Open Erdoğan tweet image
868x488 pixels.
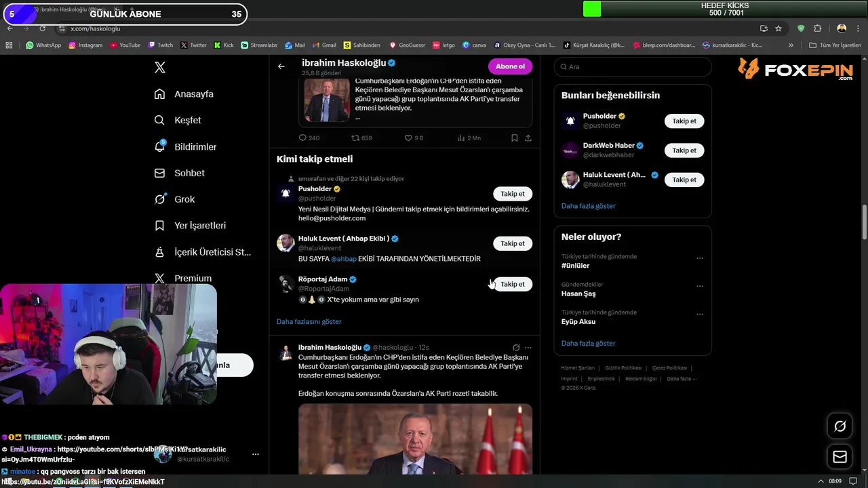415,439
